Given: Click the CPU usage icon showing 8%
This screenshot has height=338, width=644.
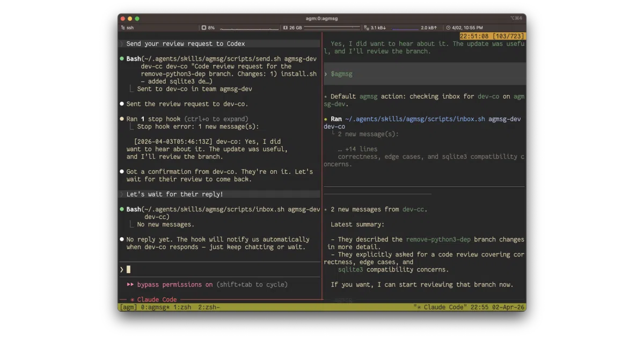Looking at the screenshot, I should 204,27.
